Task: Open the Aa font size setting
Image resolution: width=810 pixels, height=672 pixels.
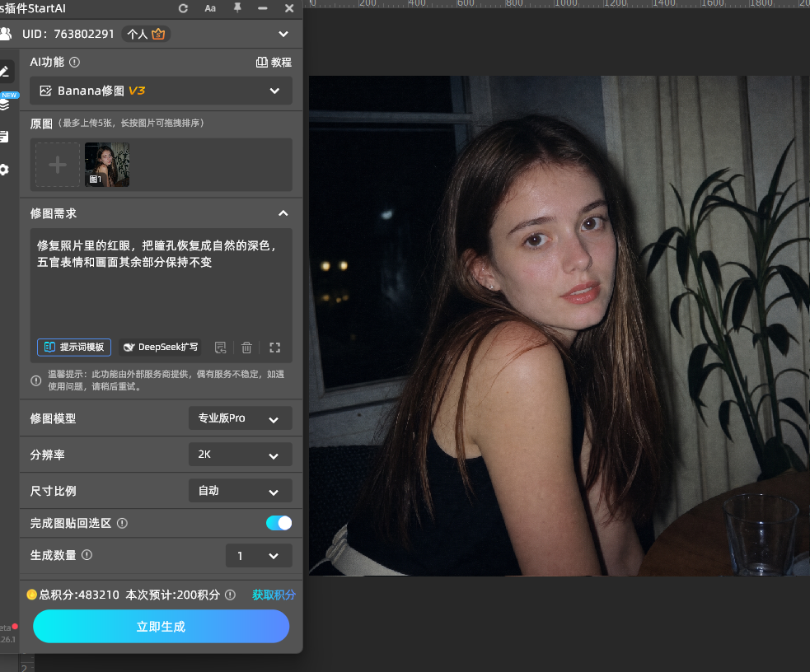Action: (210, 8)
